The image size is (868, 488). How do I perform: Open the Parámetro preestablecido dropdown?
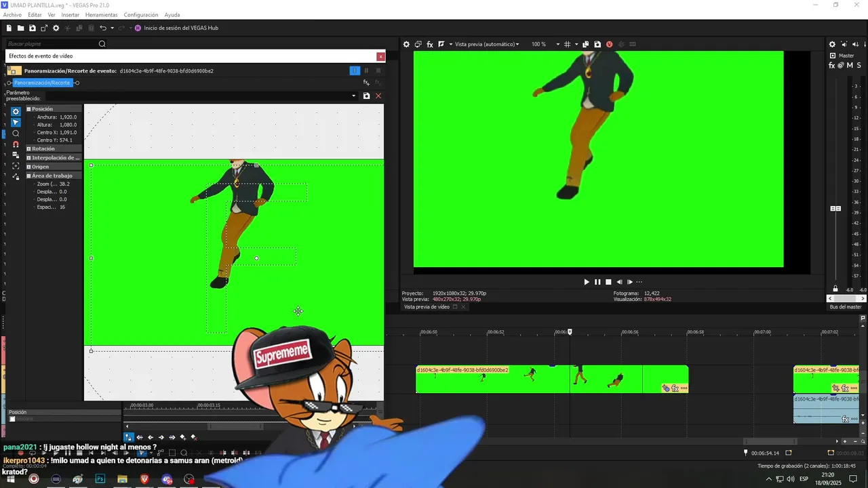353,96
